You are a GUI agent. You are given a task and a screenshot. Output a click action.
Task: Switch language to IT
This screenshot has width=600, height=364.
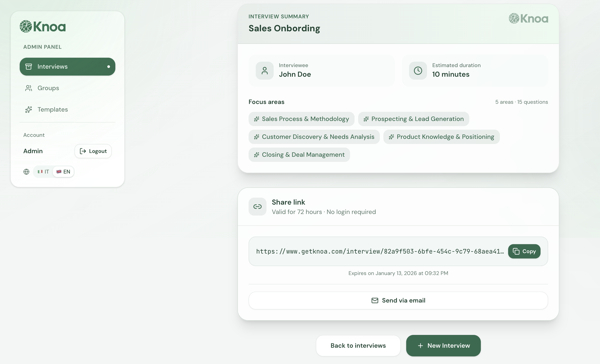pos(43,172)
